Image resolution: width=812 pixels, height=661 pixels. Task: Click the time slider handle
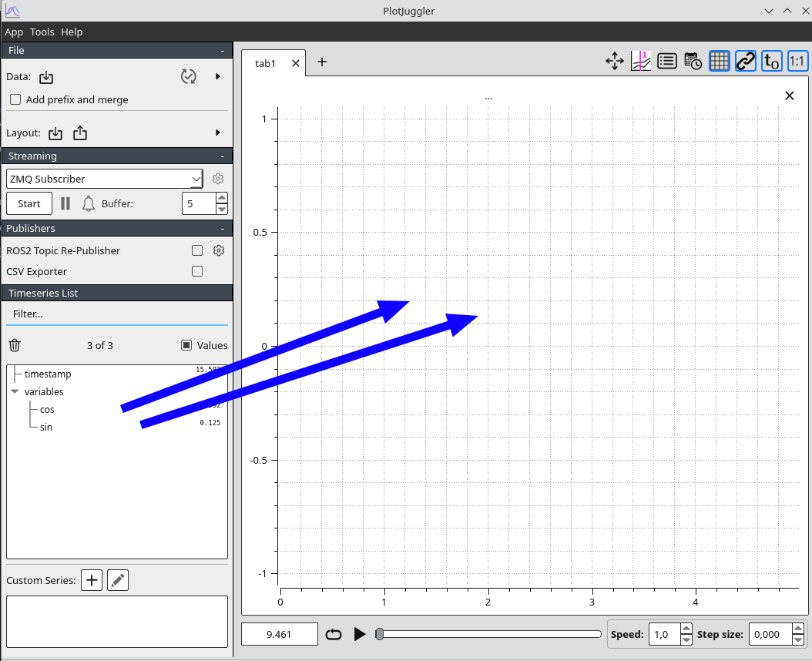pos(380,634)
